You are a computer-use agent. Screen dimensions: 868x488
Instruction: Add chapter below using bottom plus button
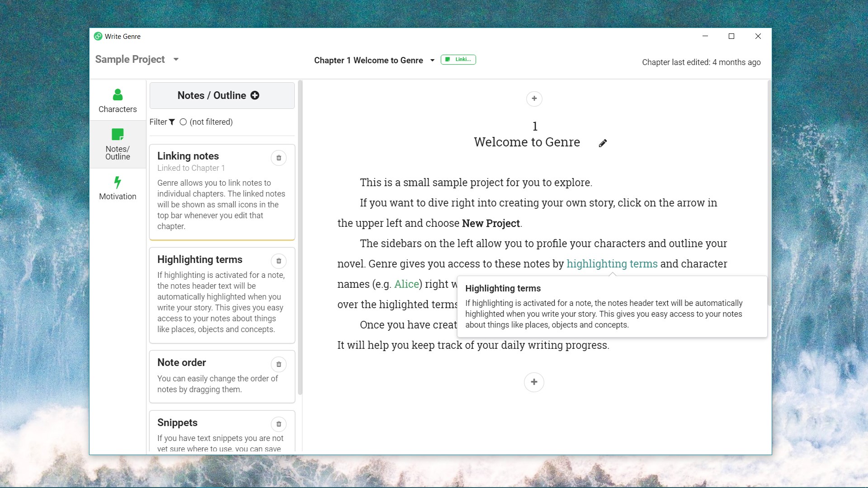534,382
